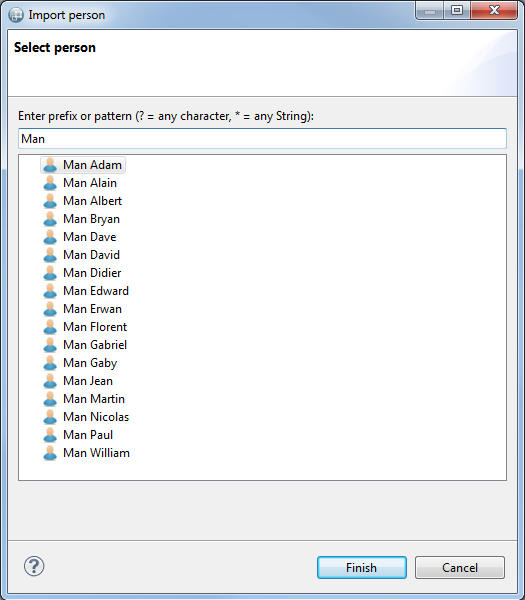This screenshot has width=525, height=600.
Task: Pick Man Martin from the list
Action: [x=94, y=399]
